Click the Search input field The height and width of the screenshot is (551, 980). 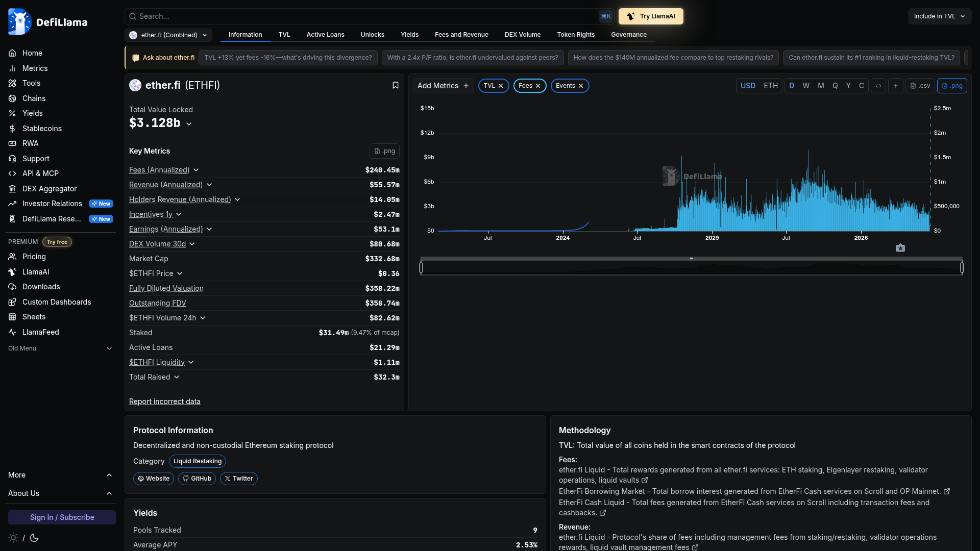click(369, 16)
